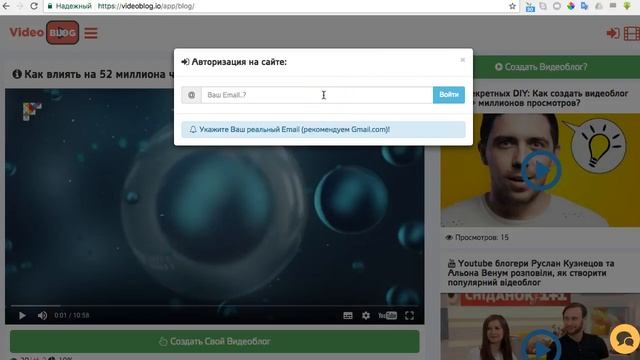
Task: Click the channel watermark in the video
Action: click(x=32, y=111)
